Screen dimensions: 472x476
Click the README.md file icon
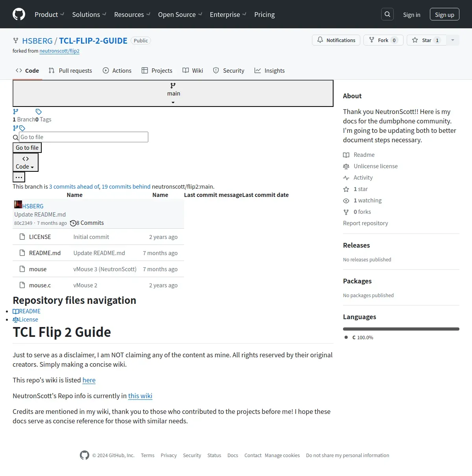coord(22,253)
